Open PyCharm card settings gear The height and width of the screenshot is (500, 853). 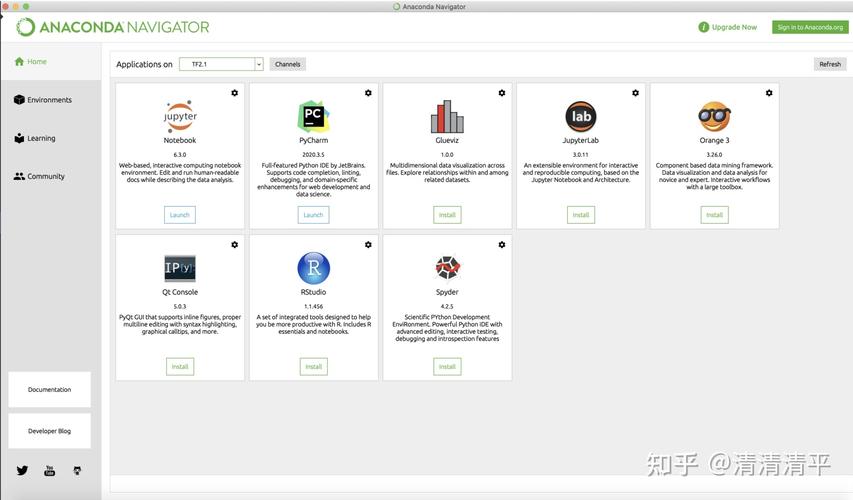point(368,93)
